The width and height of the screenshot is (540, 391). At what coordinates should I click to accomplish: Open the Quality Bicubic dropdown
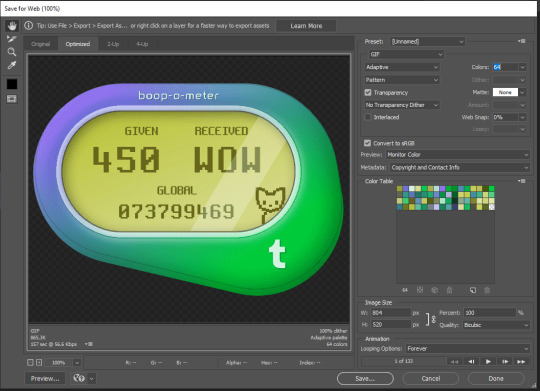point(496,325)
